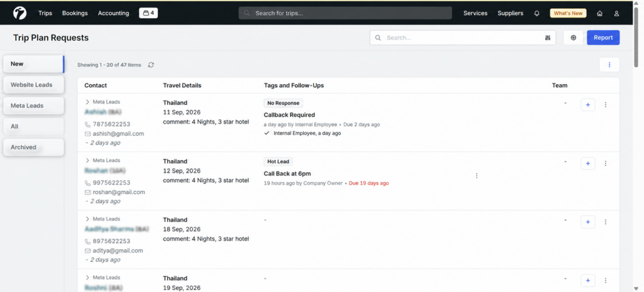Add team with plus in Roshan row
644x292 pixels.
coord(588,164)
